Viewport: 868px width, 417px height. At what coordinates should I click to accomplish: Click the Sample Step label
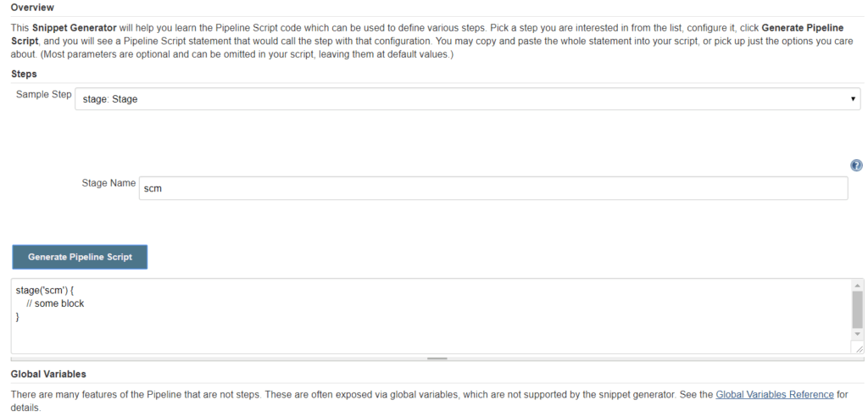point(44,94)
